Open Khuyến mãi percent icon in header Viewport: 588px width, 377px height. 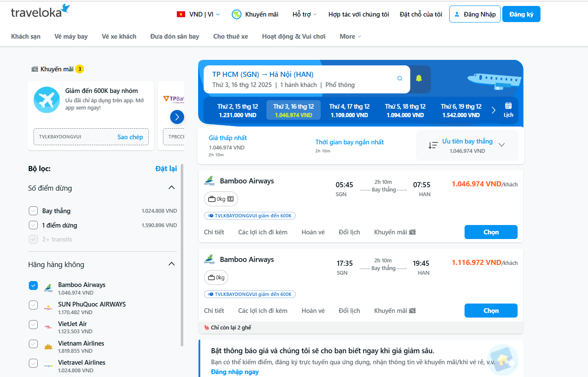pyautogui.click(x=236, y=14)
